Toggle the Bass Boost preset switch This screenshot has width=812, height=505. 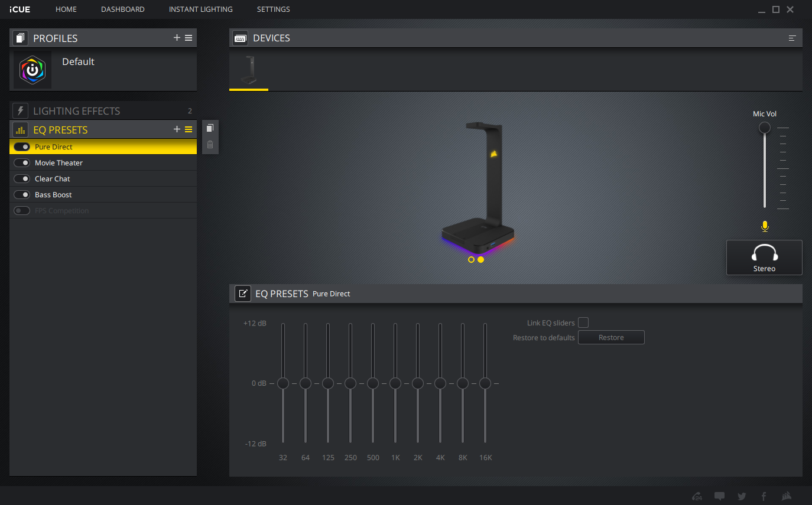22,195
